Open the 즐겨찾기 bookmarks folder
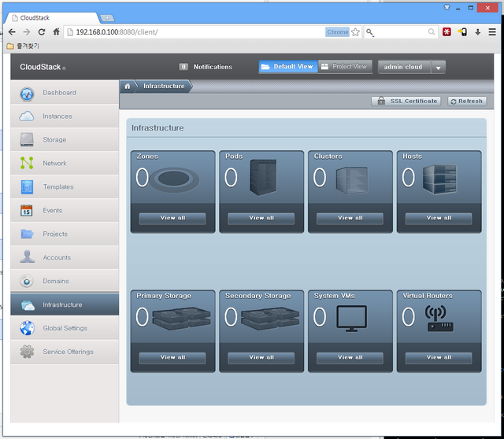Viewport: 504px width, 439px height. point(23,46)
